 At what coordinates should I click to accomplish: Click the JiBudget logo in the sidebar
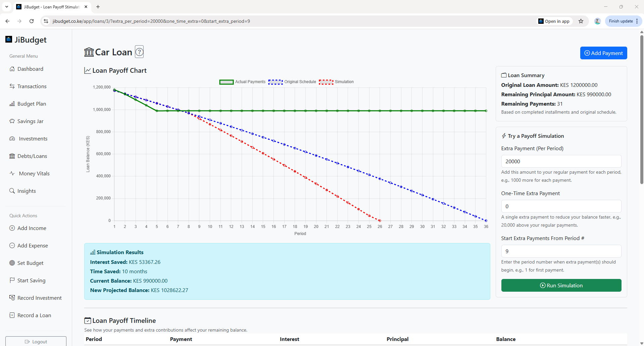pyautogui.click(x=26, y=40)
